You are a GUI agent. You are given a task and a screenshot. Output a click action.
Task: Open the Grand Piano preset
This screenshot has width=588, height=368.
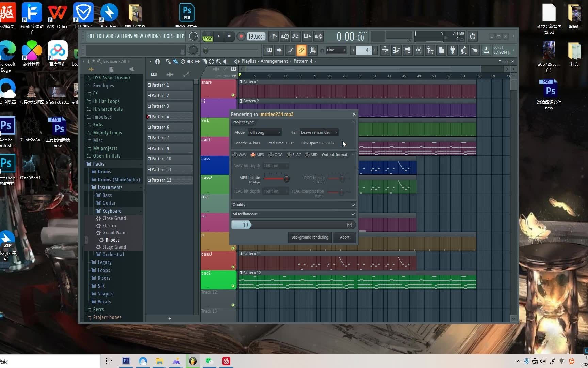[114, 233]
